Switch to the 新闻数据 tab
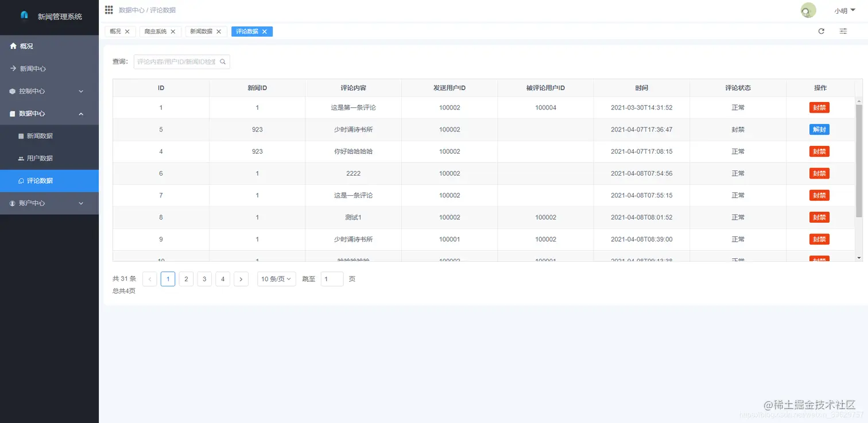The height and width of the screenshot is (423, 868). [201, 32]
